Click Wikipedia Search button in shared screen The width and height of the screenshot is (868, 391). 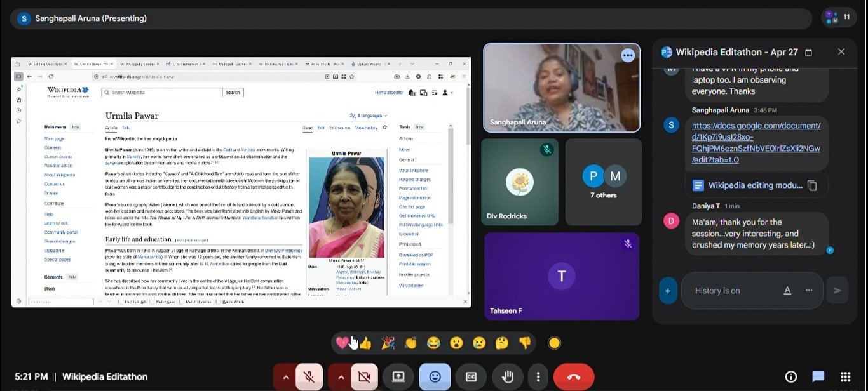pos(233,93)
